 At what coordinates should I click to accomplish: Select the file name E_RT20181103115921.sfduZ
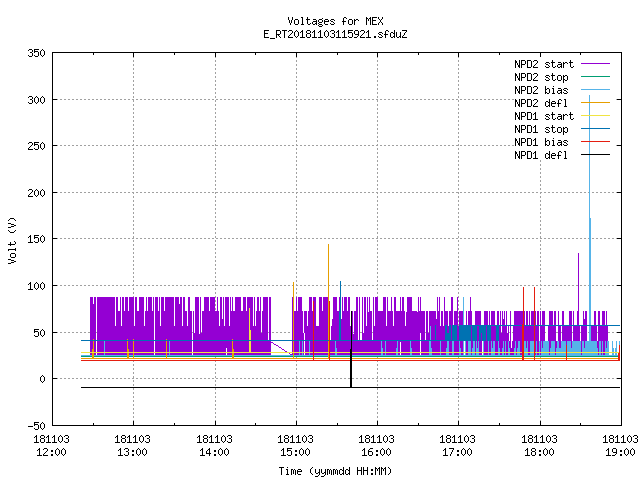(335, 34)
